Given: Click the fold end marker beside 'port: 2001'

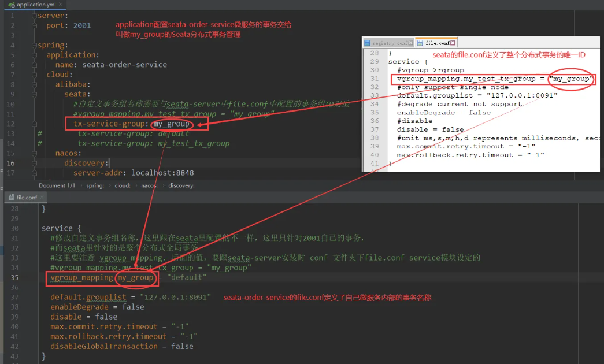Looking at the screenshot, I should tap(34, 25).
